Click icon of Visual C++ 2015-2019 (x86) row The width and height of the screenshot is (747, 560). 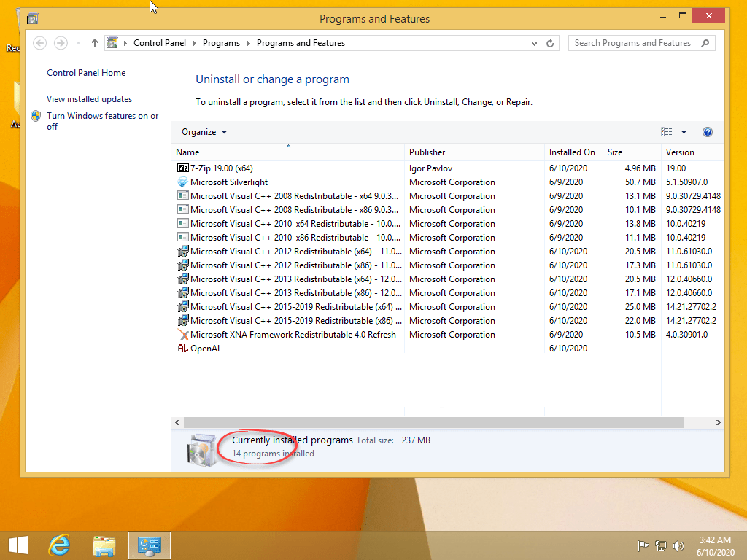click(x=182, y=320)
